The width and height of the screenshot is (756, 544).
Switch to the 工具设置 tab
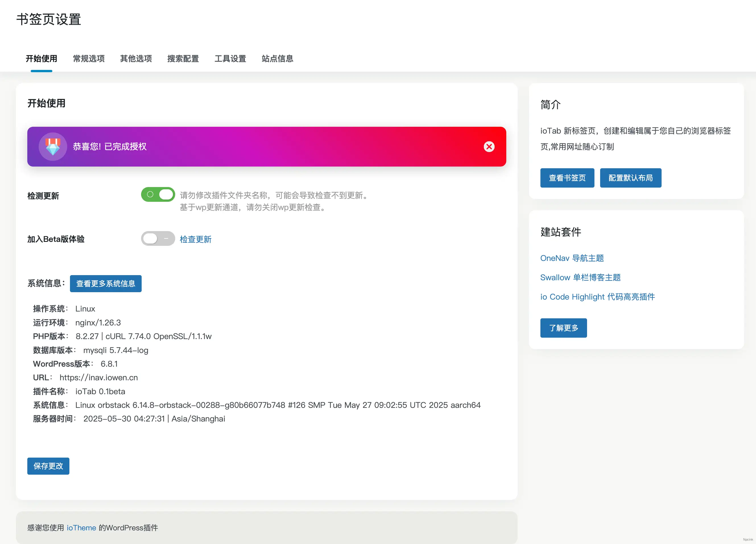[230, 59]
